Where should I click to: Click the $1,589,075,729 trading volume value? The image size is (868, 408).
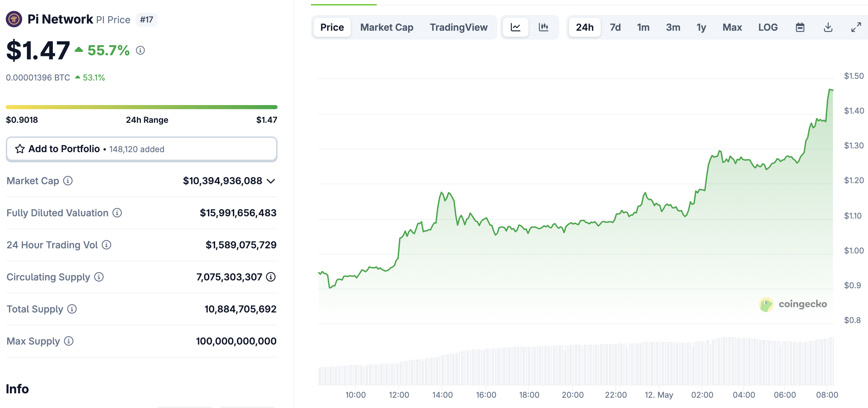[241, 245]
